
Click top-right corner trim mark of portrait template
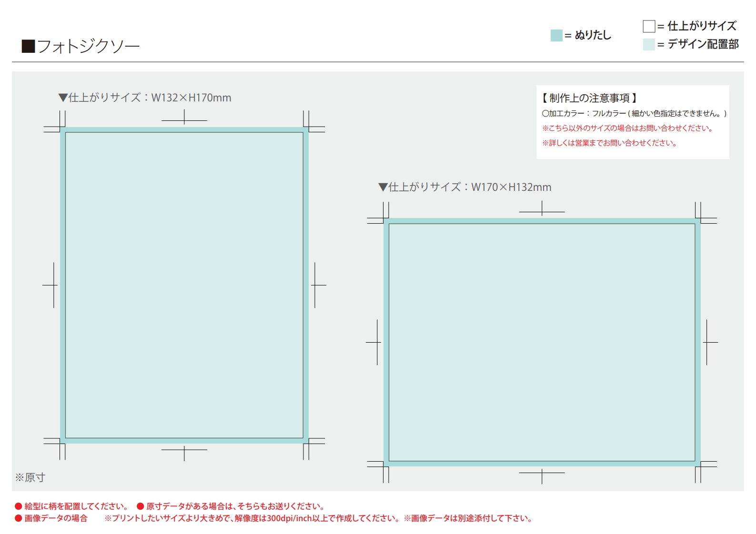pos(314,121)
